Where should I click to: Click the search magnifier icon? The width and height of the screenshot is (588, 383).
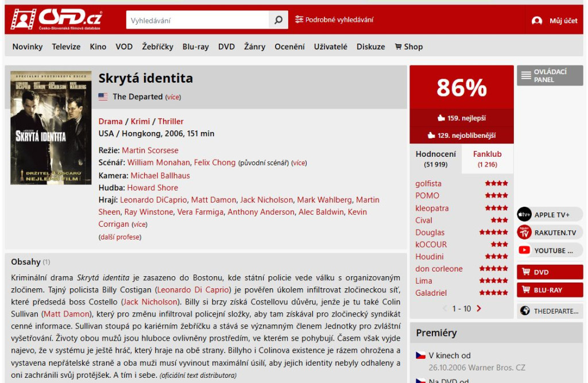click(x=278, y=20)
